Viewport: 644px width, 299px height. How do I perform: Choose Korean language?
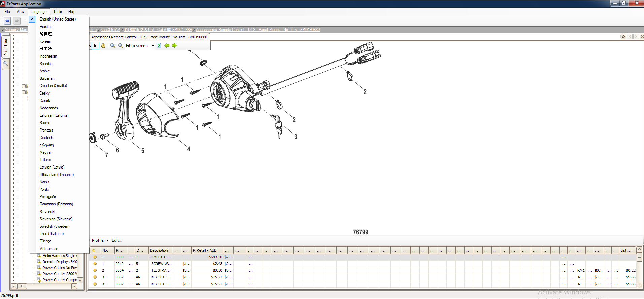click(x=45, y=41)
